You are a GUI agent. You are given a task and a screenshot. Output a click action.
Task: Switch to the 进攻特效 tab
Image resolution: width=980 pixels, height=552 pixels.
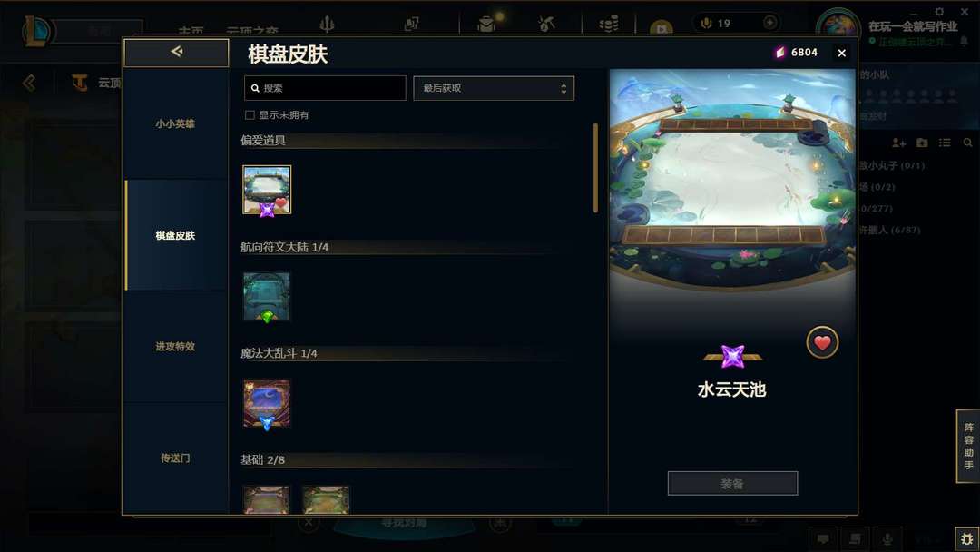point(175,346)
